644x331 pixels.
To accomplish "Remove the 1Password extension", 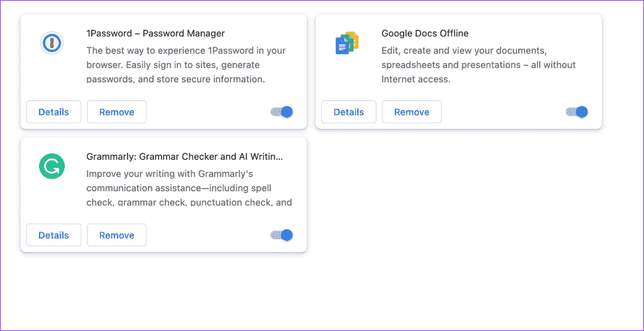I will (x=116, y=112).
